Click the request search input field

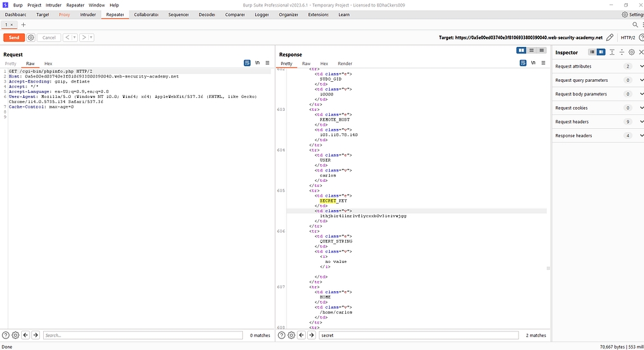point(142,335)
